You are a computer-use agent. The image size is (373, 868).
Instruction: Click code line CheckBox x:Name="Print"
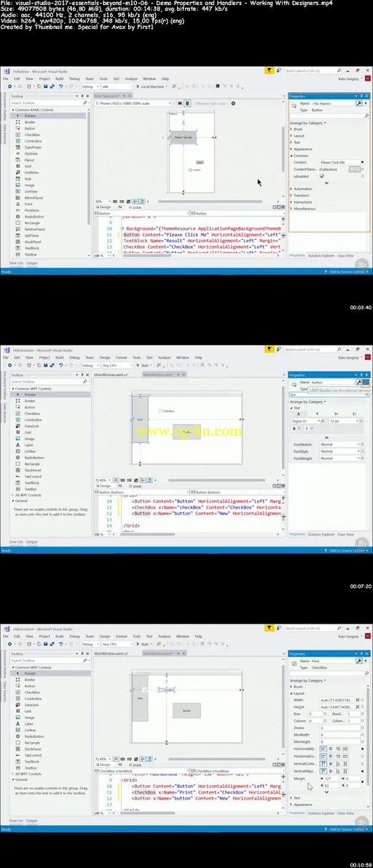(206, 792)
